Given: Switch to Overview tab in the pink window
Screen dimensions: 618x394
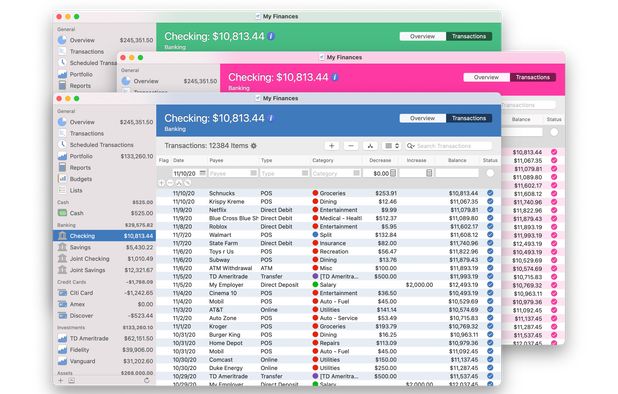Looking at the screenshot, I should 486,77.
